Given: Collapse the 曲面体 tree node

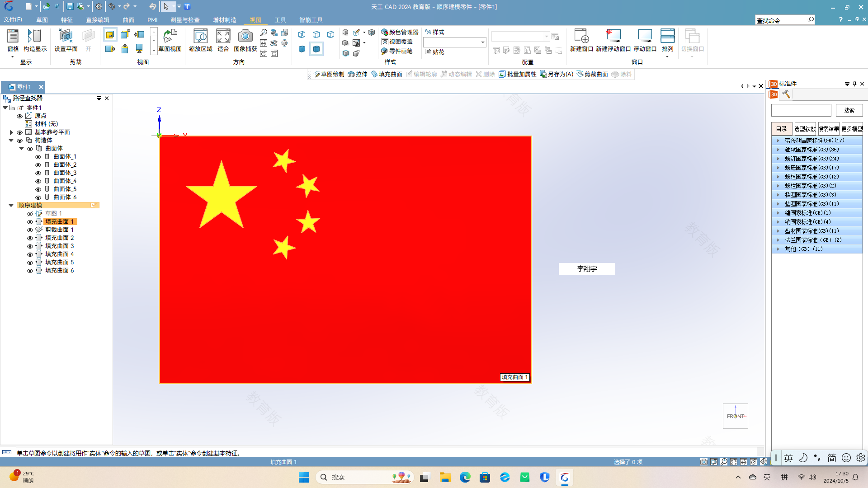Looking at the screenshot, I should 21,149.
